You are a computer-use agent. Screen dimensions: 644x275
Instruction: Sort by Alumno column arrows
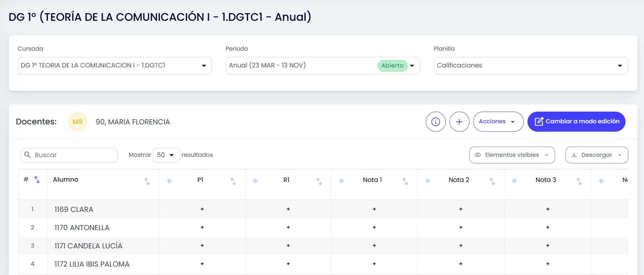tap(147, 181)
